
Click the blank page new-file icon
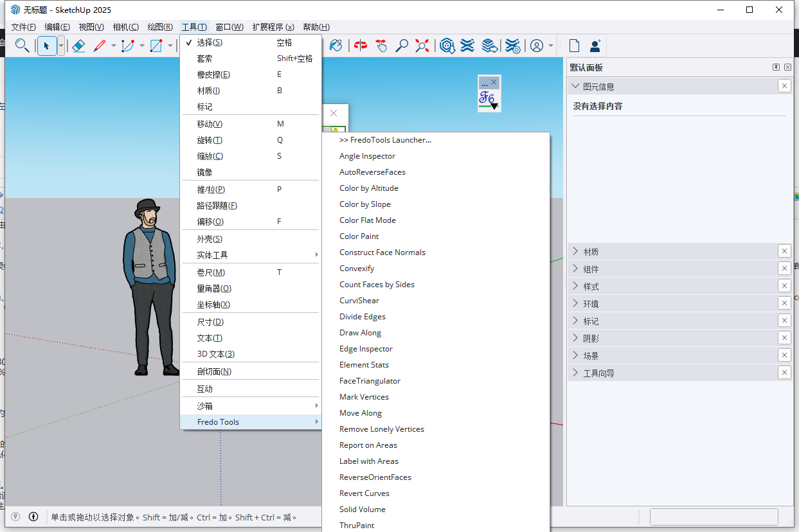(574, 46)
